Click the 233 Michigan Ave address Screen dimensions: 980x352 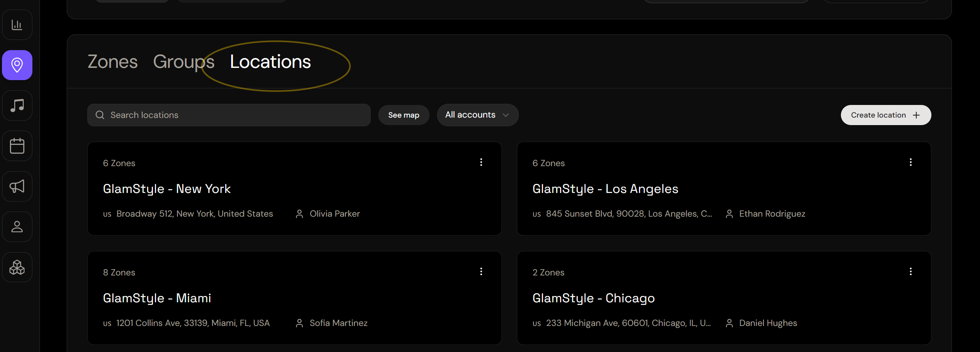point(628,323)
